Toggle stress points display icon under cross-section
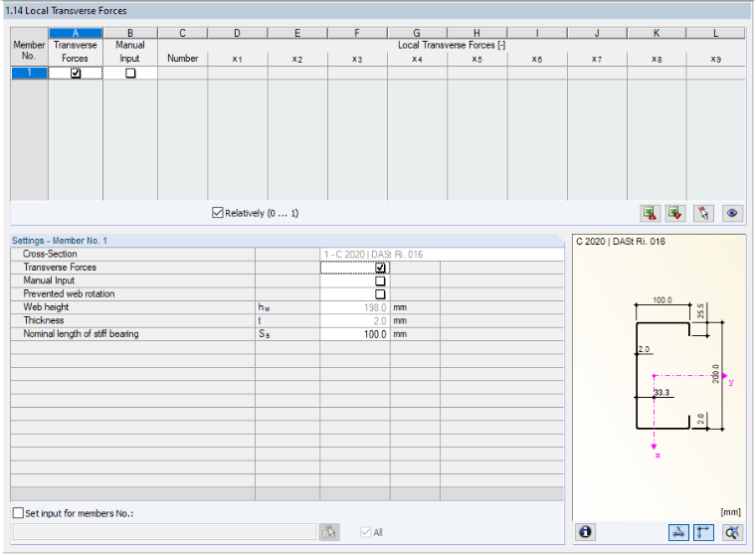 678,532
